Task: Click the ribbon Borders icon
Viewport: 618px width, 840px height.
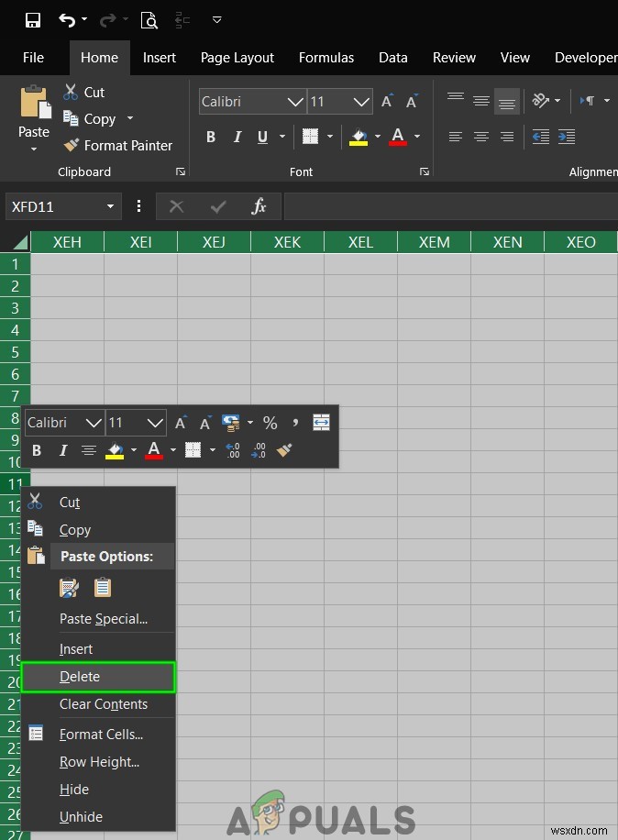Action: (x=310, y=136)
